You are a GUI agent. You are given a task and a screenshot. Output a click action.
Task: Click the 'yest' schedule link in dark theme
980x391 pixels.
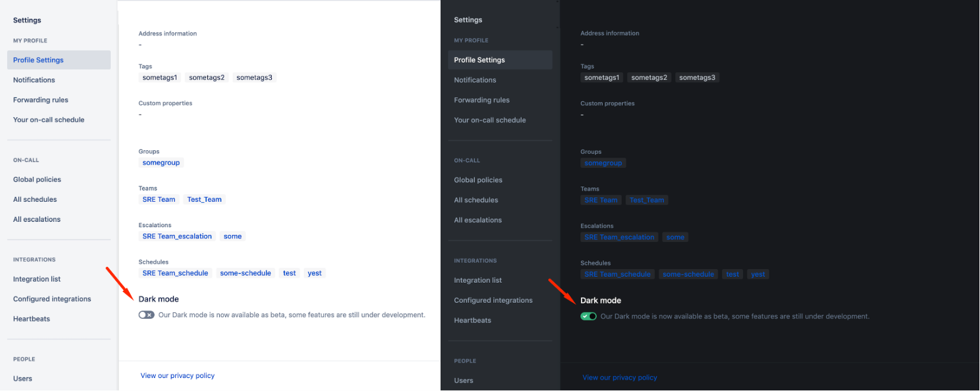click(758, 274)
